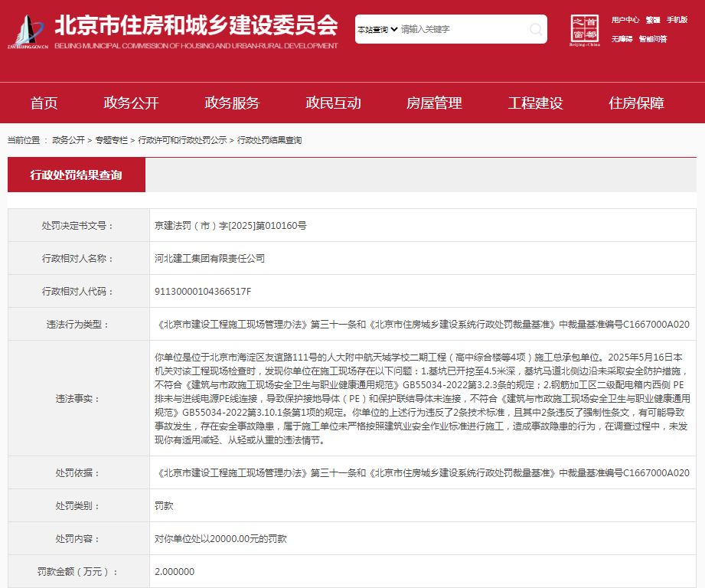Click the 当前位置 breadcrumb label
The width and height of the screenshot is (705, 588).
pos(24,140)
